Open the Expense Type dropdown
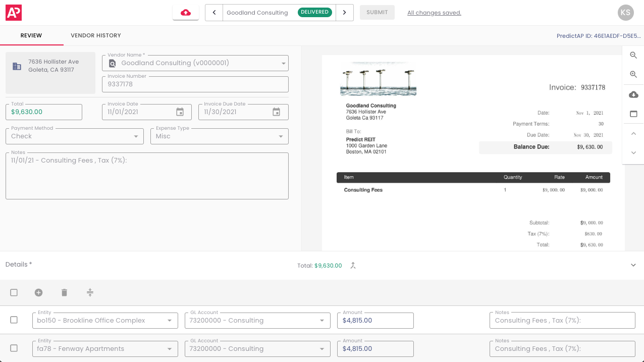Screen dimensions: 644x362 click(x=281, y=136)
